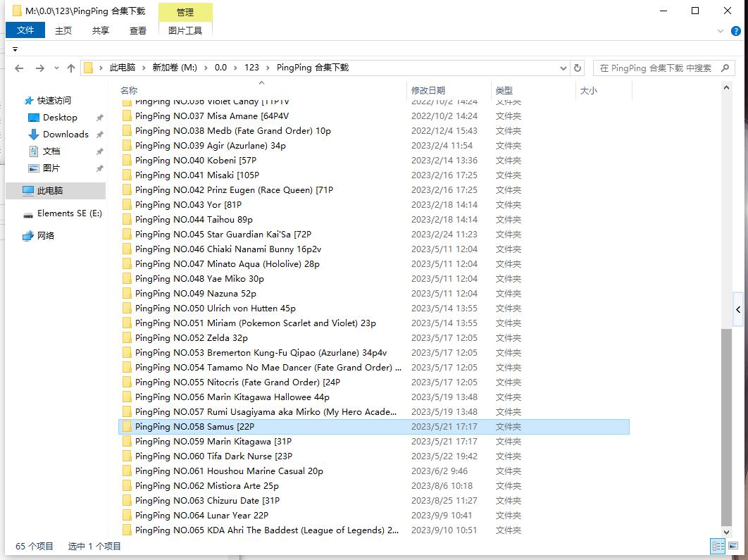Open the address bar history dropdown
This screenshot has height=560, width=748.
(x=563, y=68)
